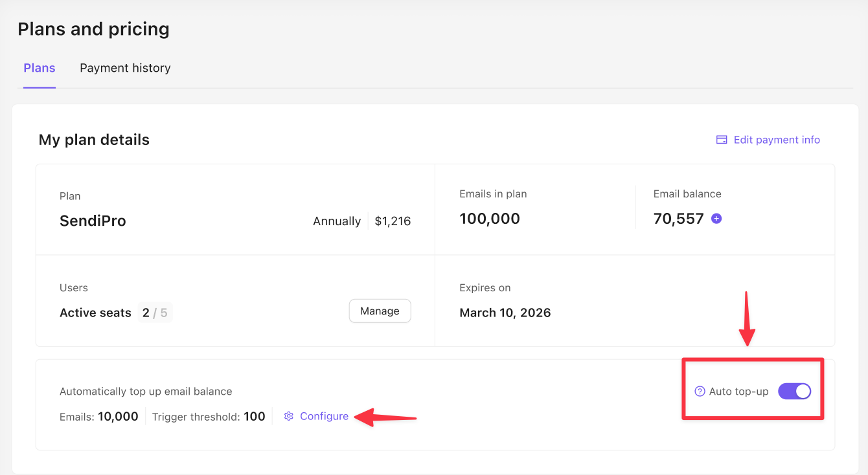Click the purple plus icon beside email balance
The height and width of the screenshot is (475, 868).
716,219
